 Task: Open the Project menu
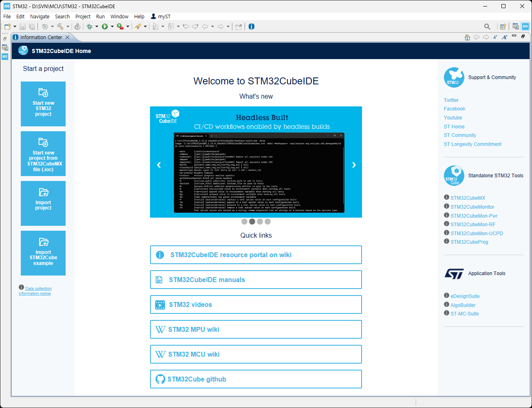(x=83, y=16)
